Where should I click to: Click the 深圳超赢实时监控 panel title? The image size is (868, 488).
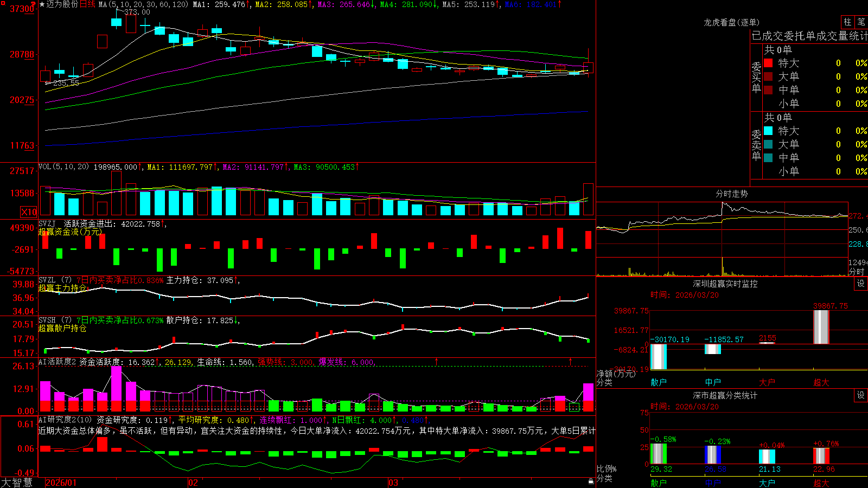pyautogui.click(x=725, y=284)
